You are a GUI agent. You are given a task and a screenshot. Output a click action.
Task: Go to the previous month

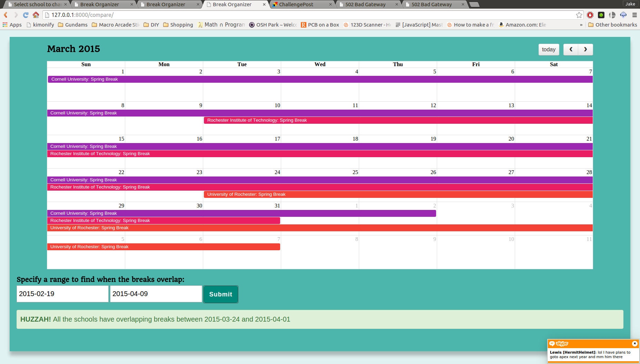pos(571,50)
